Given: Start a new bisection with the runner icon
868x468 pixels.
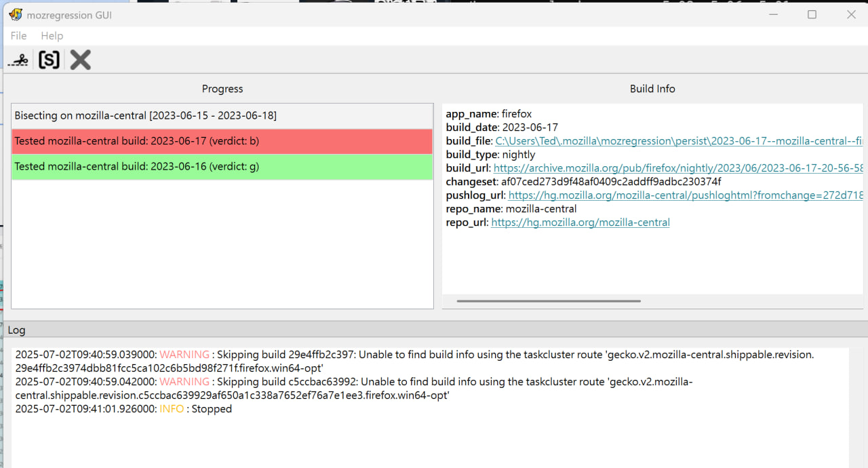Looking at the screenshot, I should [18, 60].
